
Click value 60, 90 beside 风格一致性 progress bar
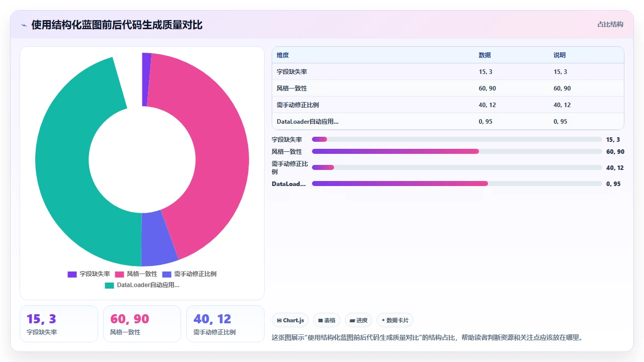[615, 152]
